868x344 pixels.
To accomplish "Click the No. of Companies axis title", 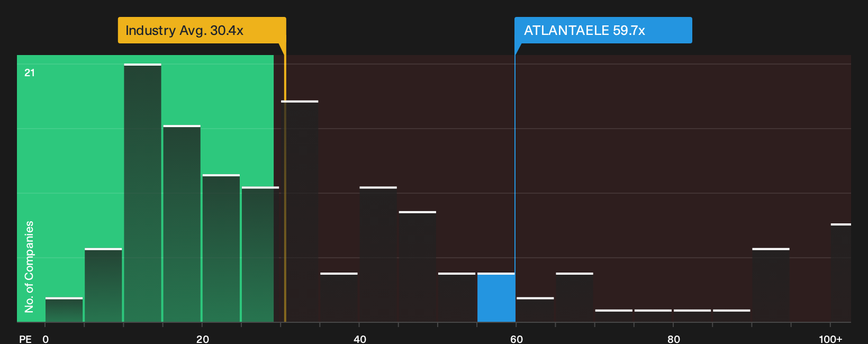I will pyautogui.click(x=29, y=267).
